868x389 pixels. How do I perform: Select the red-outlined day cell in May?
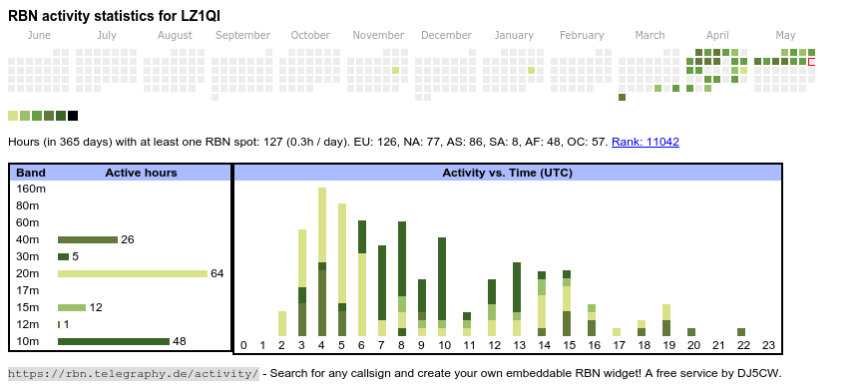coord(811,62)
